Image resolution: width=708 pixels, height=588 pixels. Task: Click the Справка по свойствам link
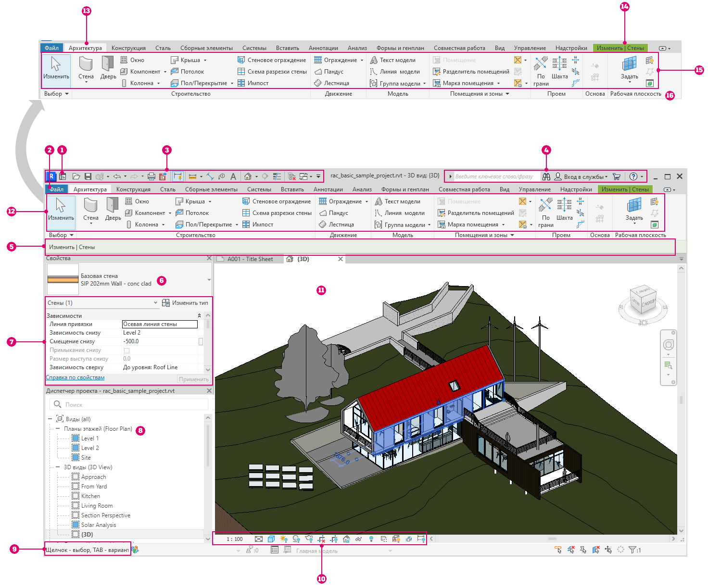75,377
